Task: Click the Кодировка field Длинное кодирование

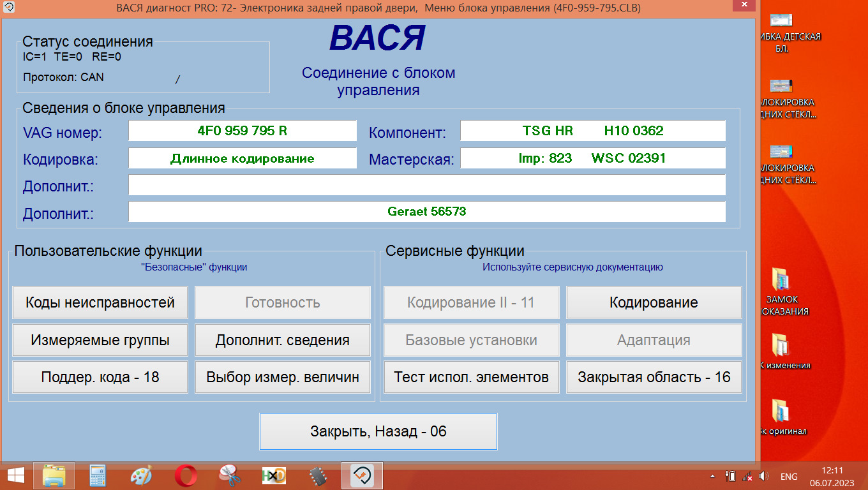Action: tap(243, 158)
